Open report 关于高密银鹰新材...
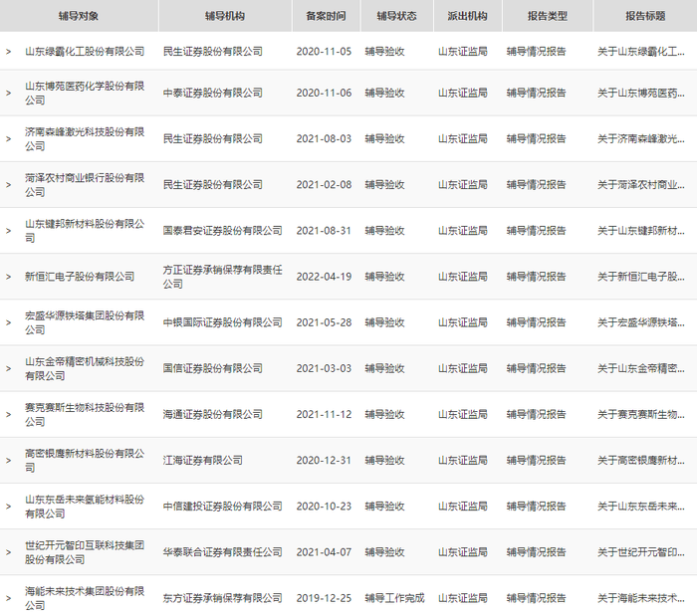The width and height of the screenshot is (697, 616). tap(641, 461)
